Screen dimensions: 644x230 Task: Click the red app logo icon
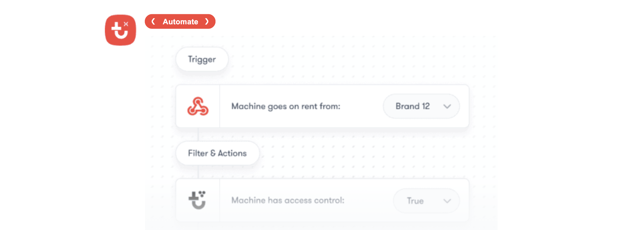click(x=120, y=30)
